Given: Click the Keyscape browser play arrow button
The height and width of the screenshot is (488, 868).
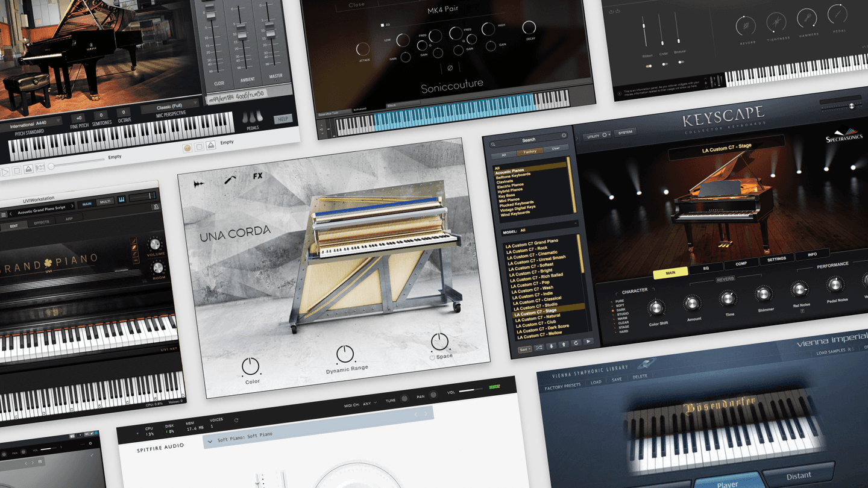Looking at the screenshot, I should pos(588,342).
